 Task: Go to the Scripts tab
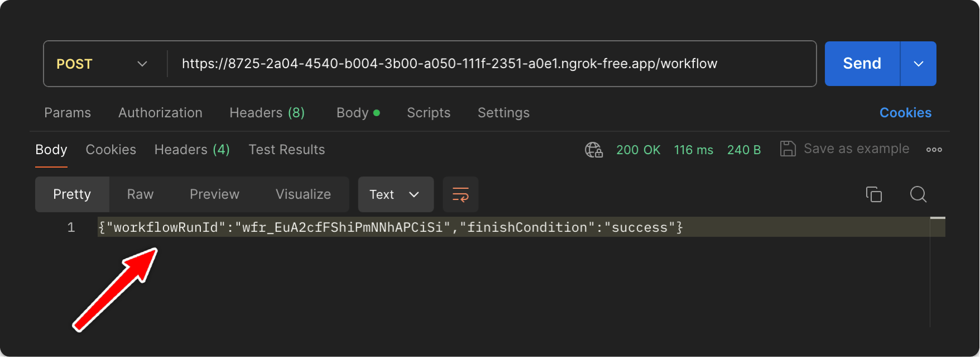click(429, 113)
